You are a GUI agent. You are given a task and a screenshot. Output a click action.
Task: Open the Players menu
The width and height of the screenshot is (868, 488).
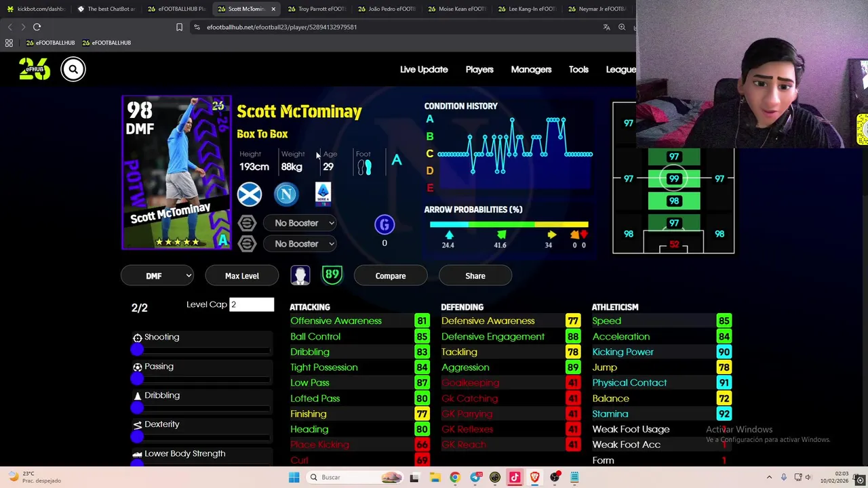coord(479,69)
